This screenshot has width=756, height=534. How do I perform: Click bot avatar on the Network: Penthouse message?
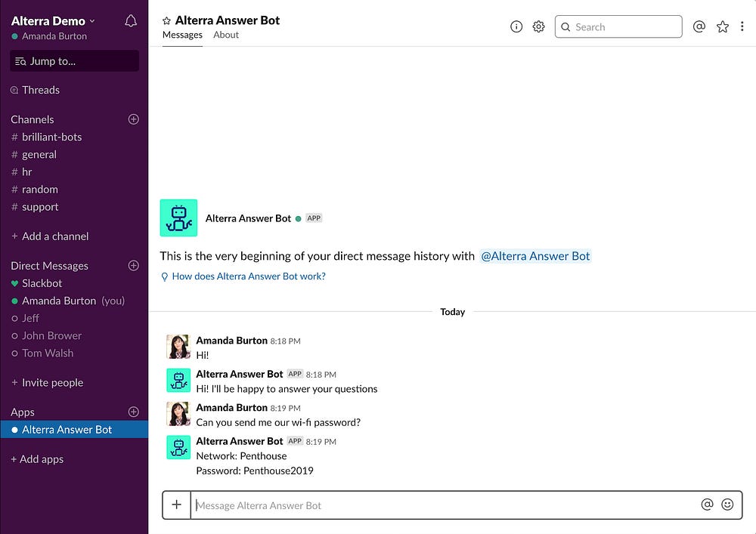pos(178,447)
